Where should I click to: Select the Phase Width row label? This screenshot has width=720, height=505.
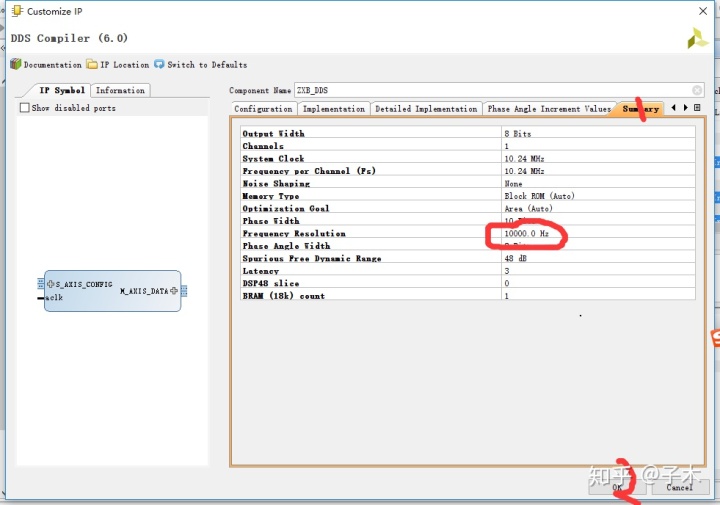coord(270,221)
